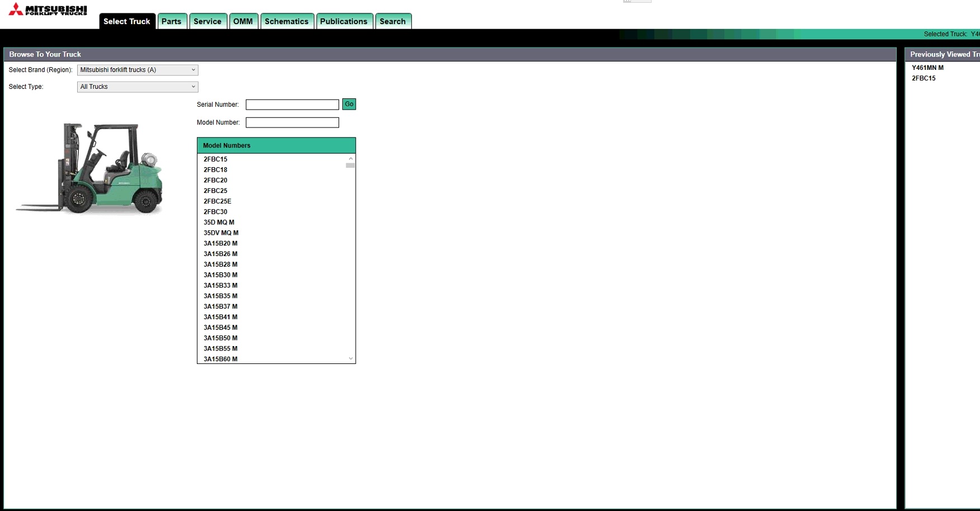Go to the OMM tab

(243, 21)
